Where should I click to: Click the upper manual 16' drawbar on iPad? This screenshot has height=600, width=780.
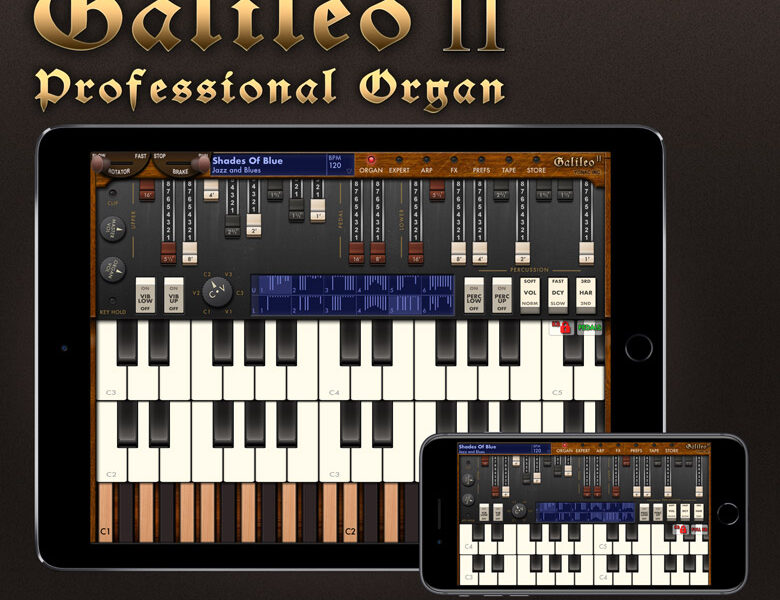147,190
